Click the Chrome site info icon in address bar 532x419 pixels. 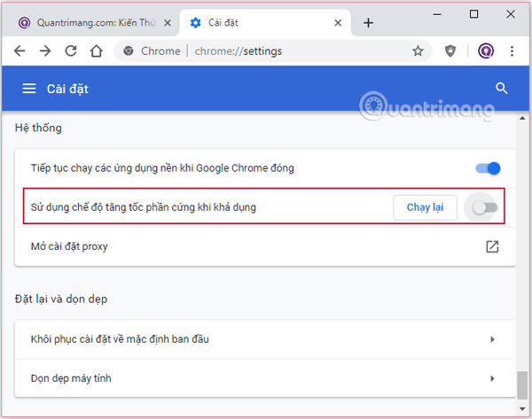point(129,51)
